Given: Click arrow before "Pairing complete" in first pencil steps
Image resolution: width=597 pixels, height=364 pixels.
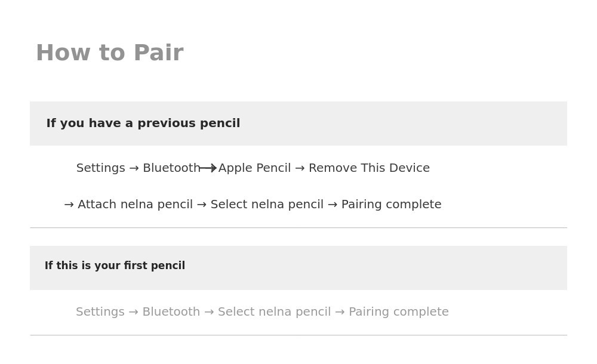Looking at the screenshot, I should tap(340, 312).
